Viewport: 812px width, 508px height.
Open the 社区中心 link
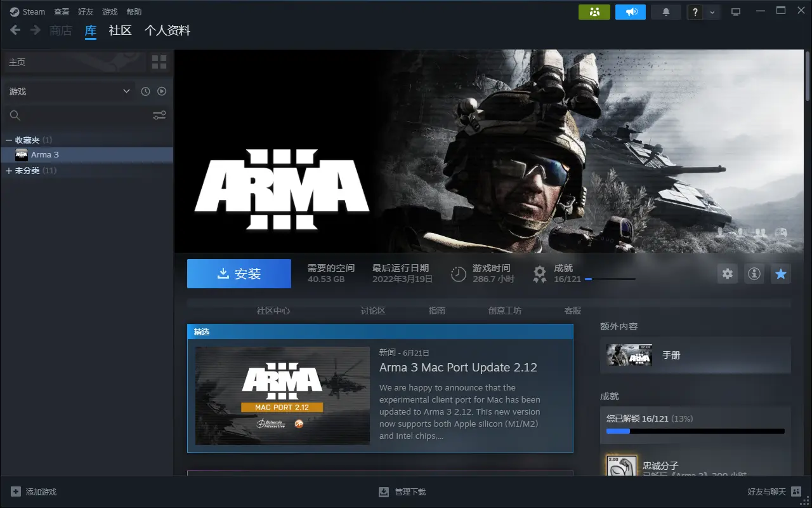click(273, 311)
